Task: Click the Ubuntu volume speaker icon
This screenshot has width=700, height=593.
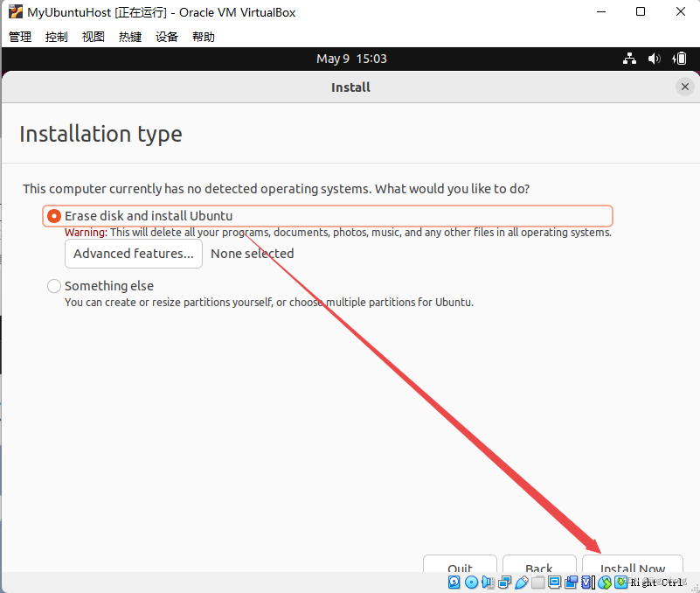Action: [654, 59]
